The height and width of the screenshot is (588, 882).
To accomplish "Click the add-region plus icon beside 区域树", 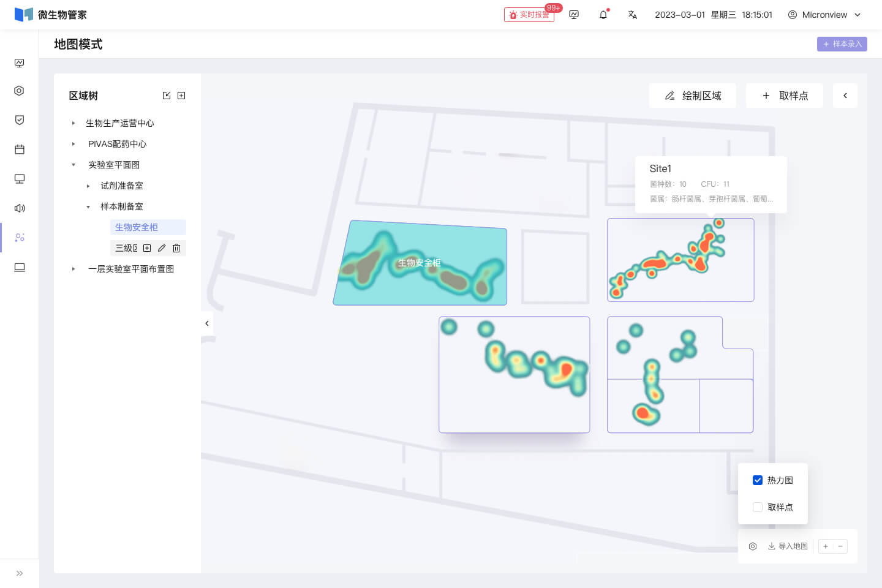I will click(181, 96).
